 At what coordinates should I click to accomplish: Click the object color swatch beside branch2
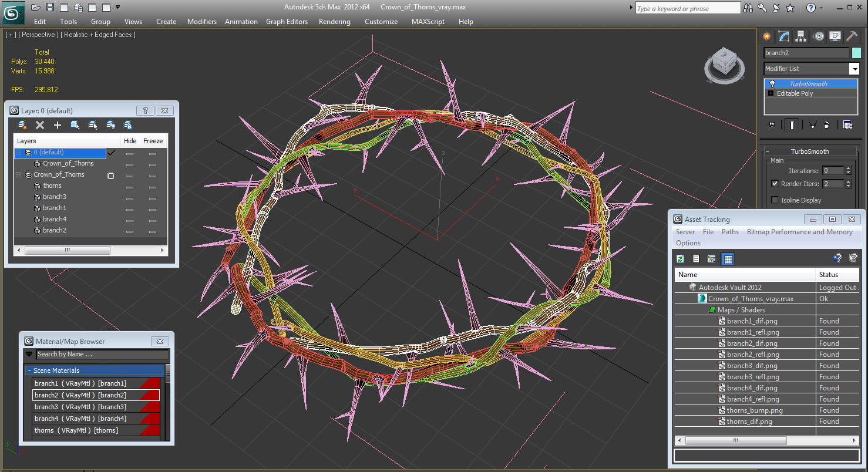tap(856, 53)
